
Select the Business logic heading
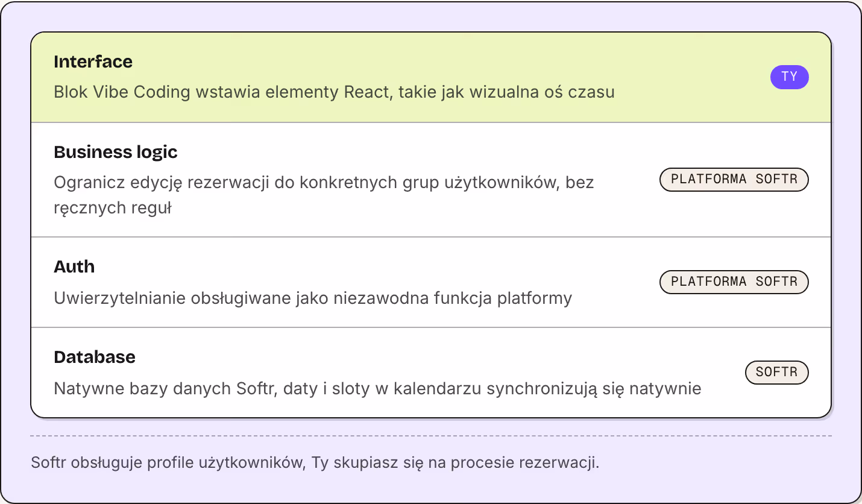116,152
